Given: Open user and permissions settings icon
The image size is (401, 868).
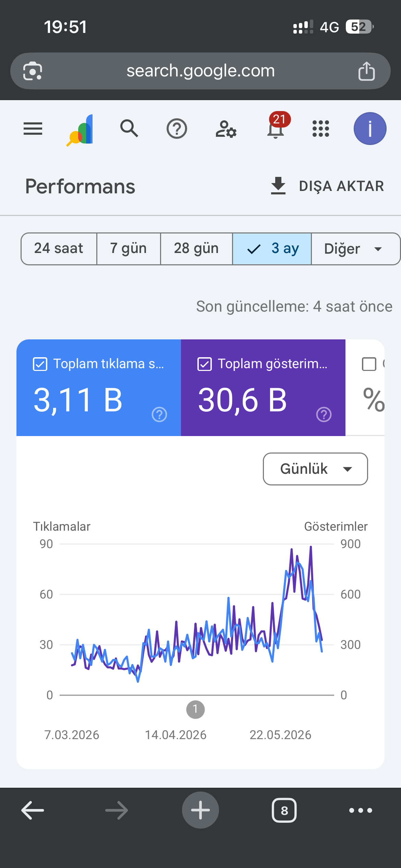Looking at the screenshot, I should point(226,129).
